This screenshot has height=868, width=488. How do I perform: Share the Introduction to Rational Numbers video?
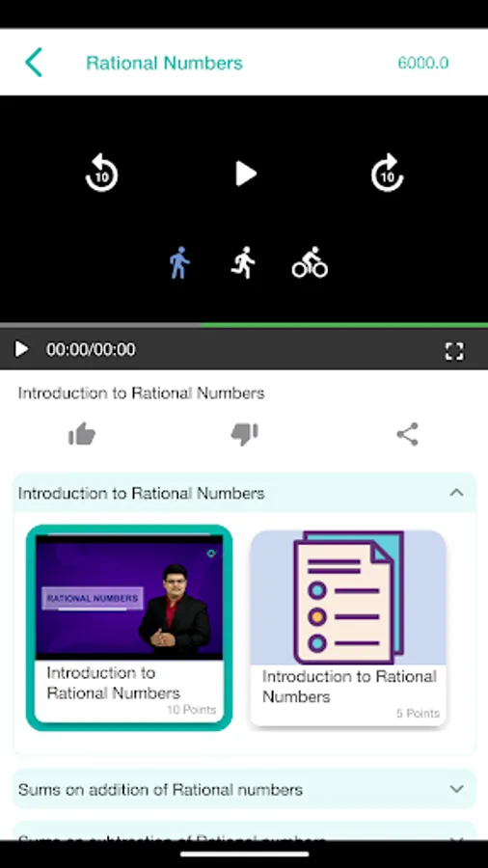(408, 434)
